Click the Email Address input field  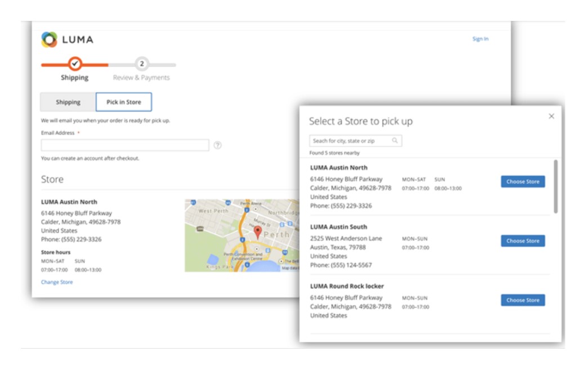(x=125, y=145)
